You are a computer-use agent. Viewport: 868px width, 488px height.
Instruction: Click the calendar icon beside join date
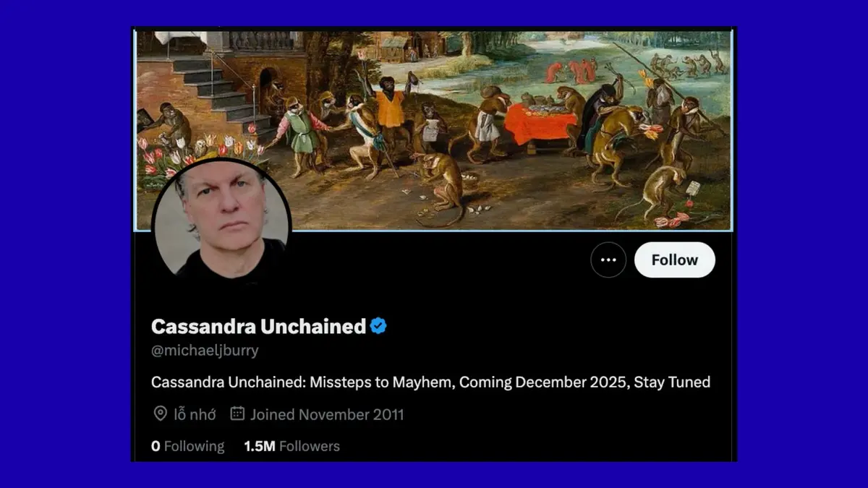coord(237,414)
